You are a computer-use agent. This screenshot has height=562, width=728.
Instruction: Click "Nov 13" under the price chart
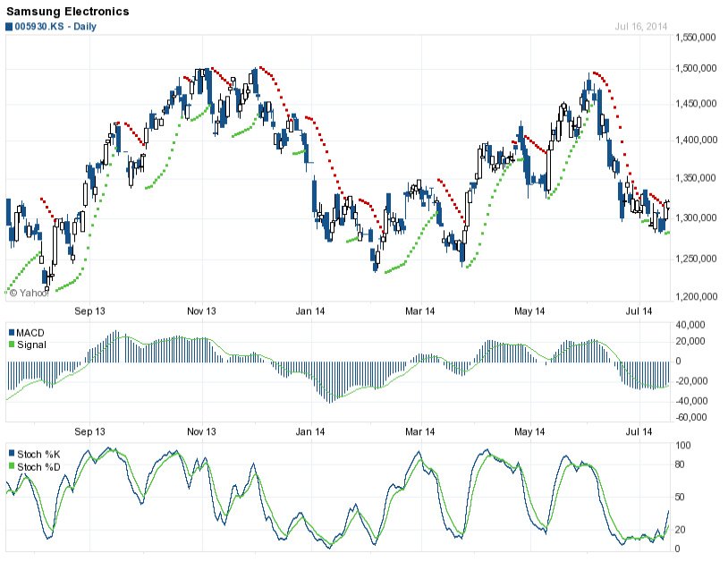[201, 311]
